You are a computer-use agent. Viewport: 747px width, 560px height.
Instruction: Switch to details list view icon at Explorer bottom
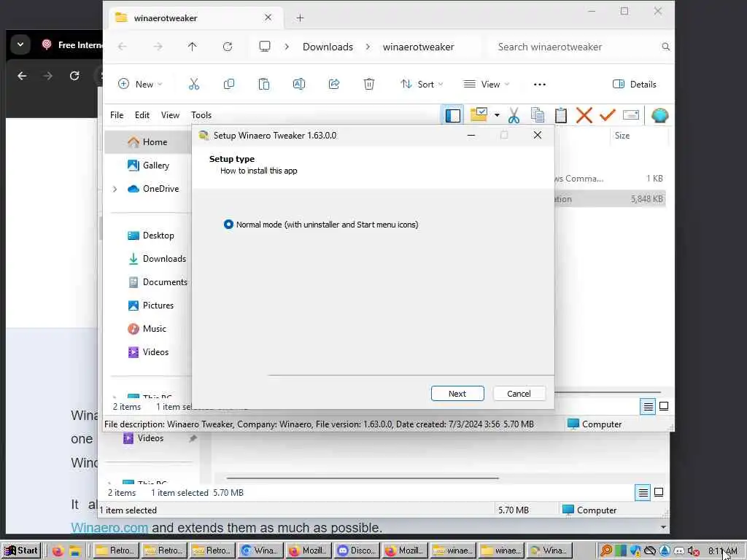(x=648, y=407)
